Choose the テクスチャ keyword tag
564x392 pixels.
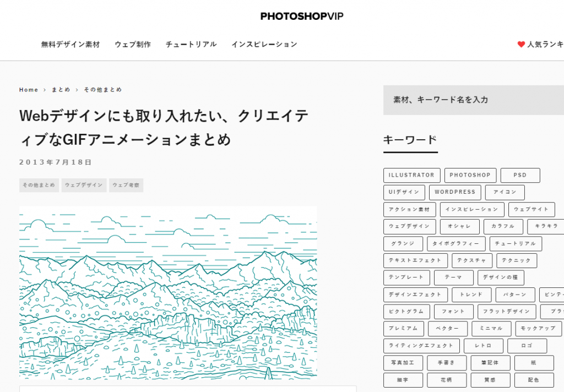[x=472, y=260]
